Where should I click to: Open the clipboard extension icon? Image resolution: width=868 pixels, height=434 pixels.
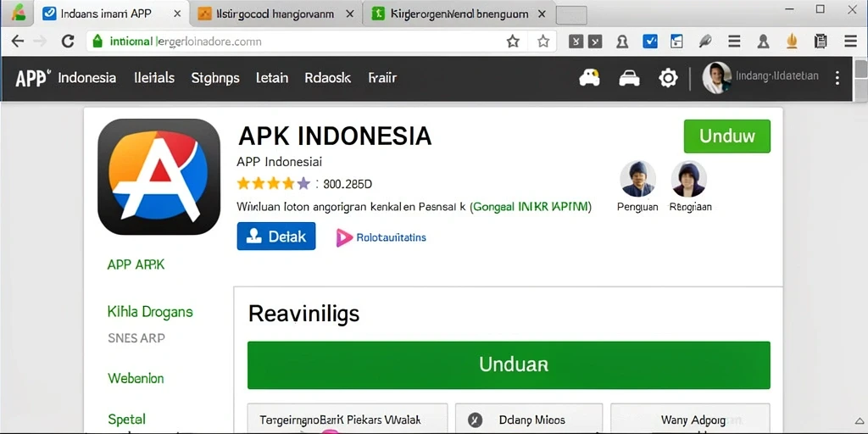pyautogui.click(x=821, y=41)
